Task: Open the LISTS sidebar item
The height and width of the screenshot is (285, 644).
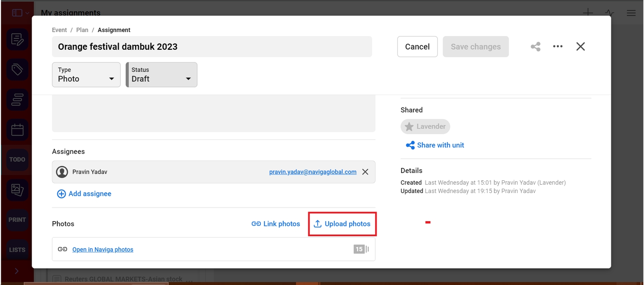Action: (17, 249)
